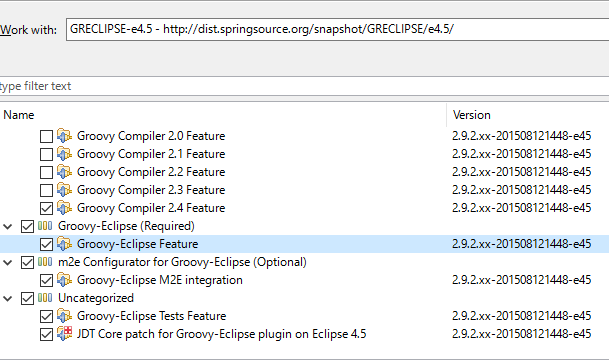
Task: Click the JDT Core patch icon
Action: pyautogui.click(x=64, y=334)
